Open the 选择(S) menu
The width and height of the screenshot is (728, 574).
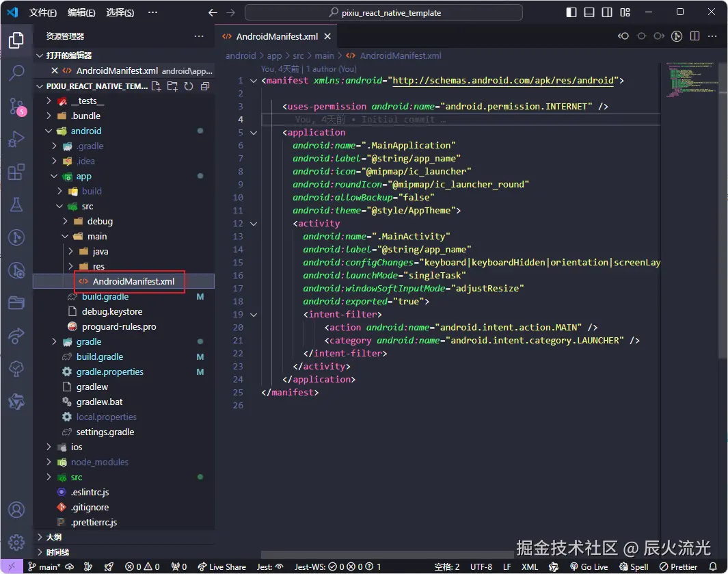[120, 12]
